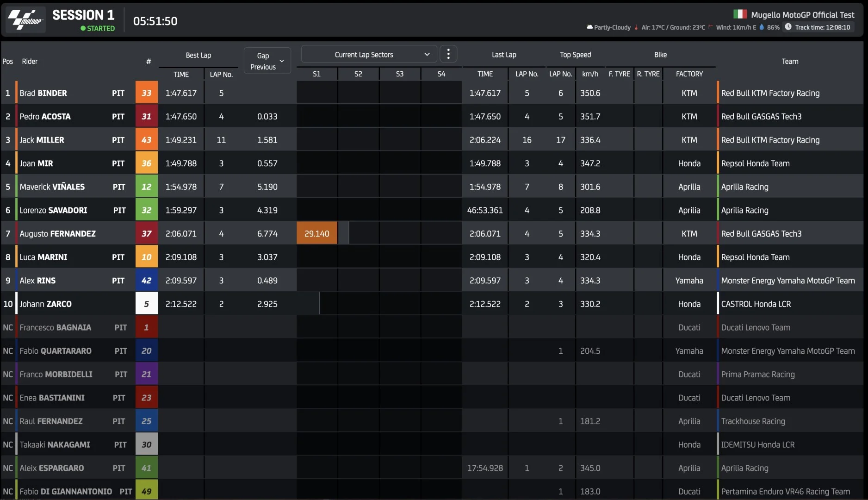Image resolution: width=868 pixels, height=500 pixels.
Task: Click the wind flag icon
Action: (710, 27)
